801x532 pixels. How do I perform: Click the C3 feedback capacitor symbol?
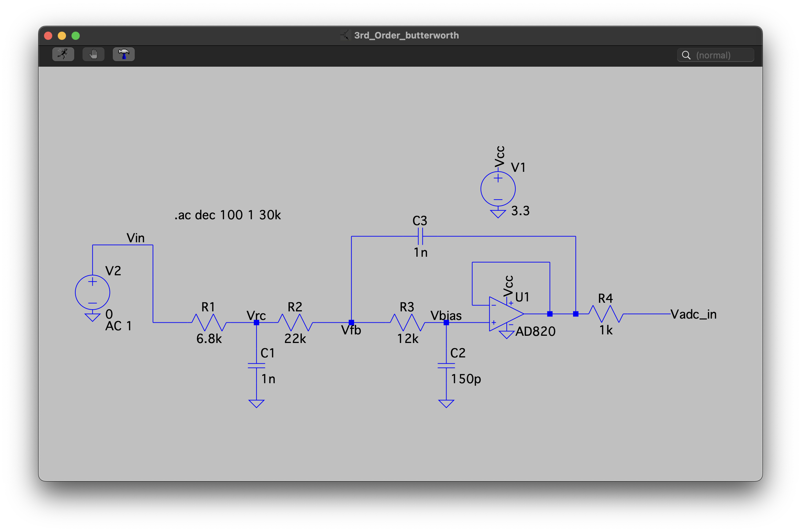420,236
